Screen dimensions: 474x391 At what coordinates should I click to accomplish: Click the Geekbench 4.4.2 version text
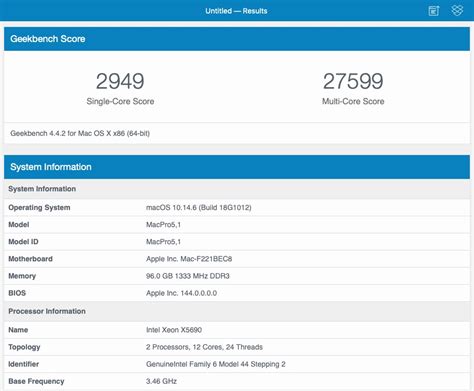click(x=80, y=133)
